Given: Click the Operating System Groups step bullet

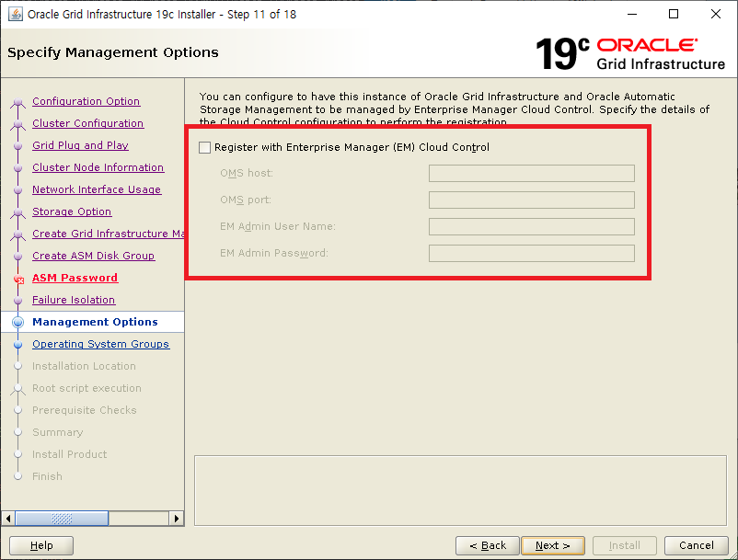Looking at the screenshot, I should coord(17,344).
